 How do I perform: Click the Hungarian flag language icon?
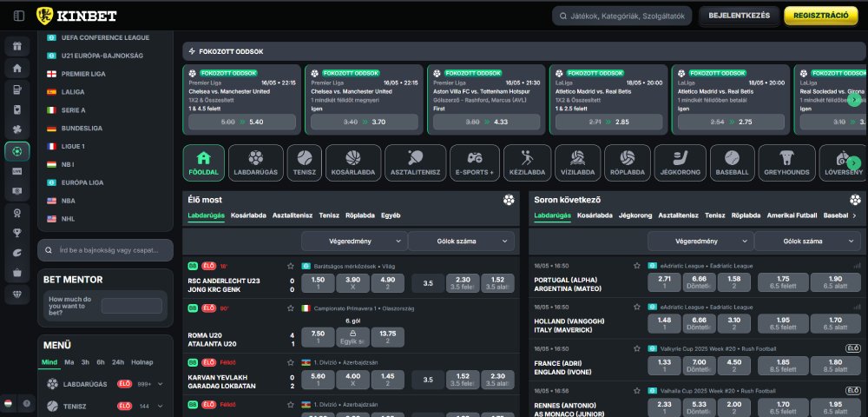pos(9,403)
